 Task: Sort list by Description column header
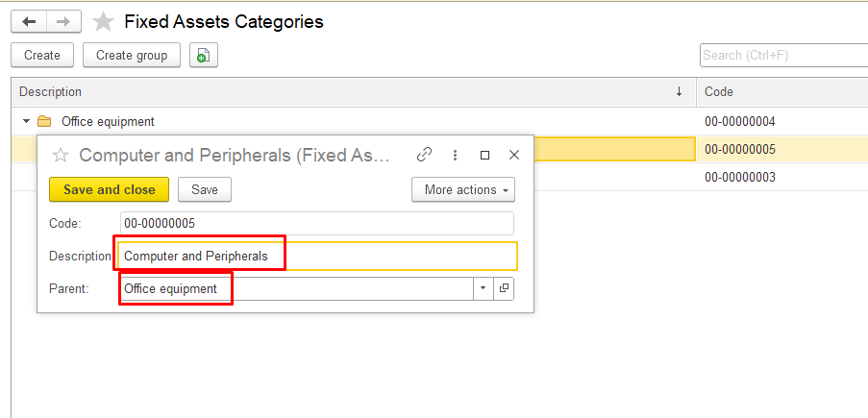point(346,92)
